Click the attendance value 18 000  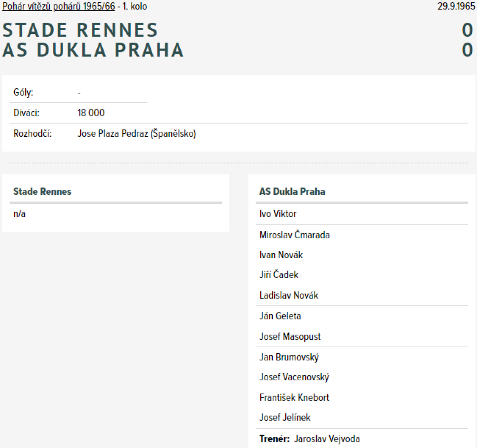click(x=91, y=113)
